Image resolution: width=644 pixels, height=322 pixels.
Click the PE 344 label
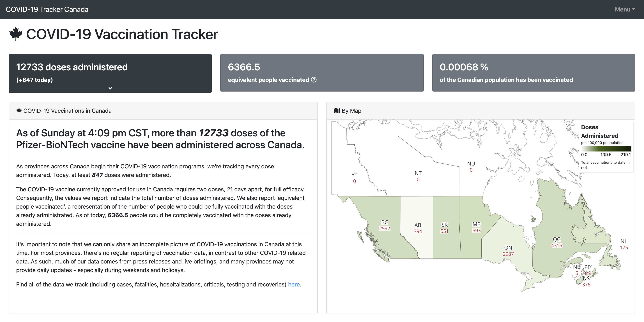(x=588, y=270)
